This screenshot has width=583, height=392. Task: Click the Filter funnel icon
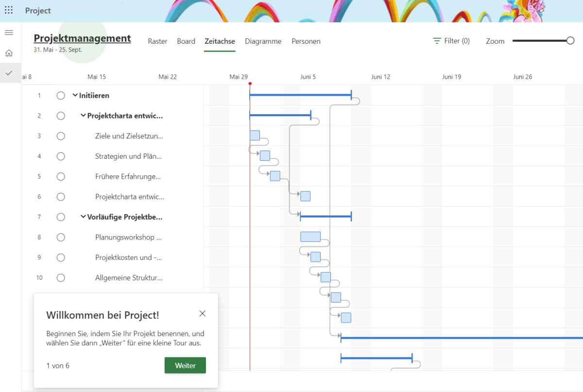(x=437, y=41)
